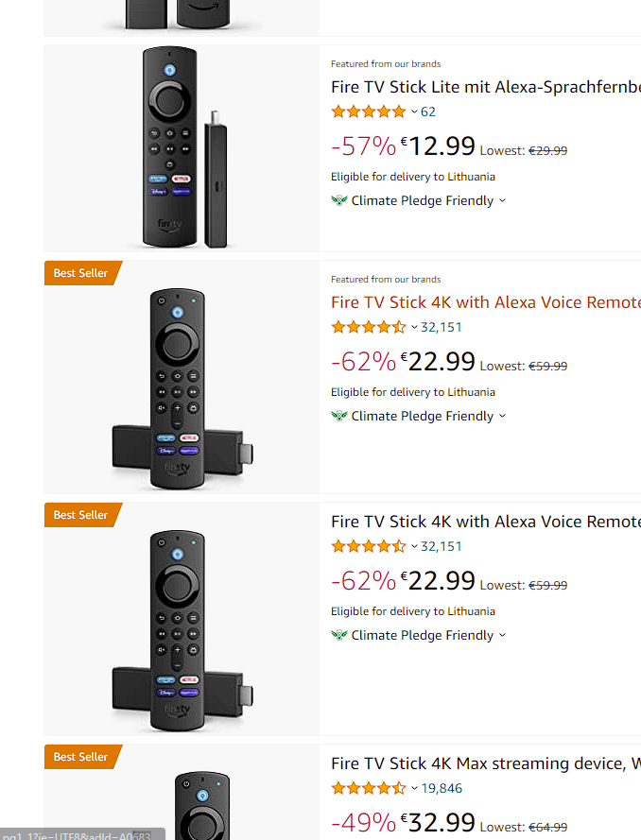Click the €12.99 price of Fire TV Stick Lite
641x840 pixels.
tap(438, 146)
